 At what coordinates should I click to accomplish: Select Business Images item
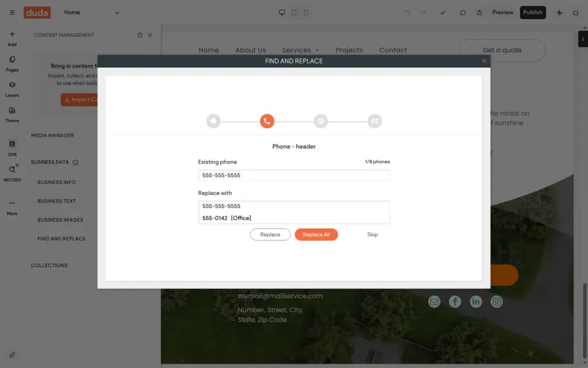pos(60,220)
